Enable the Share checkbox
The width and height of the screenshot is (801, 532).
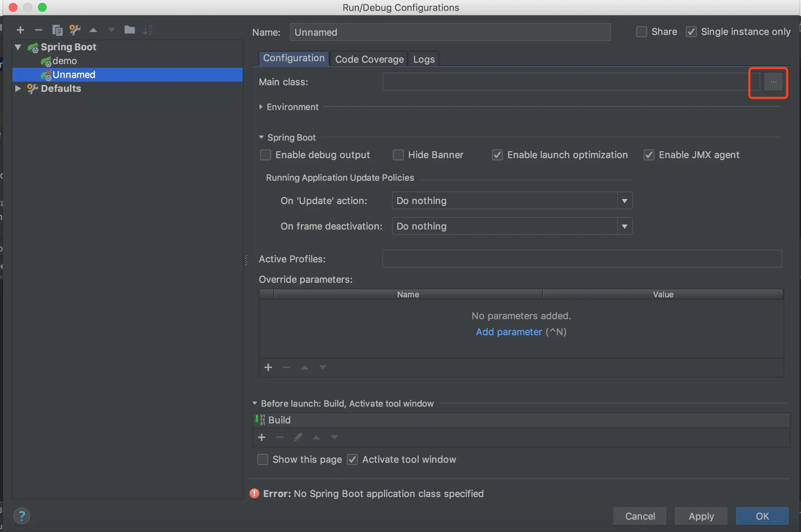(641, 32)
